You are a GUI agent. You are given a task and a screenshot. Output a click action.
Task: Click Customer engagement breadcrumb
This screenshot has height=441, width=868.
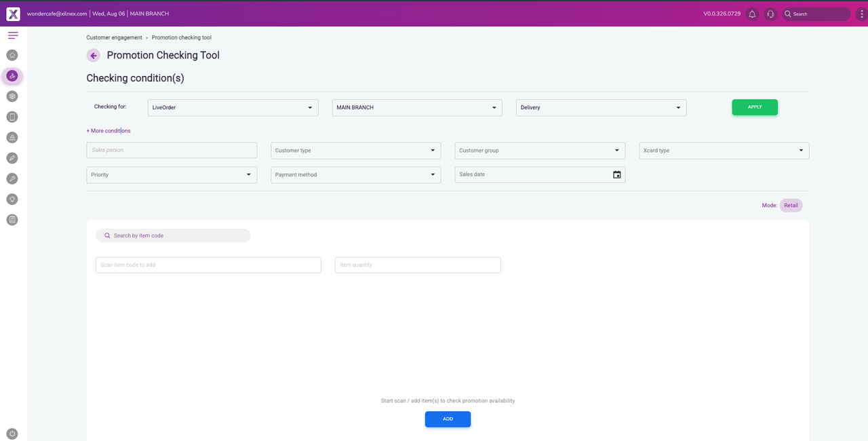point(114,38)
